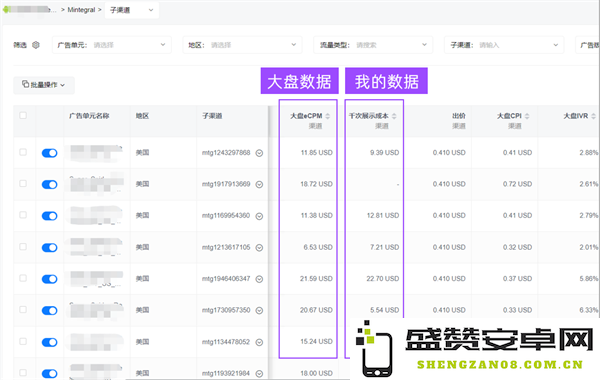Click the 11.85 USD eCPM value

[x=316, y=153]
